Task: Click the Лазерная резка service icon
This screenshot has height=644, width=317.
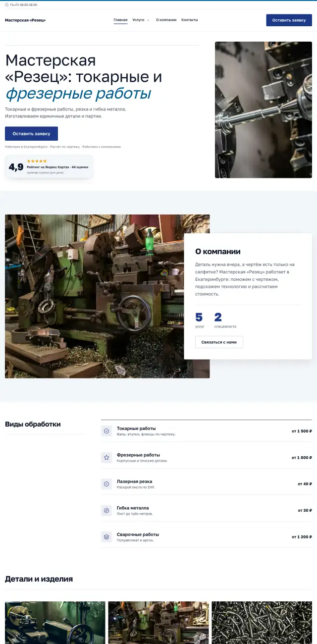Action: 106,484
